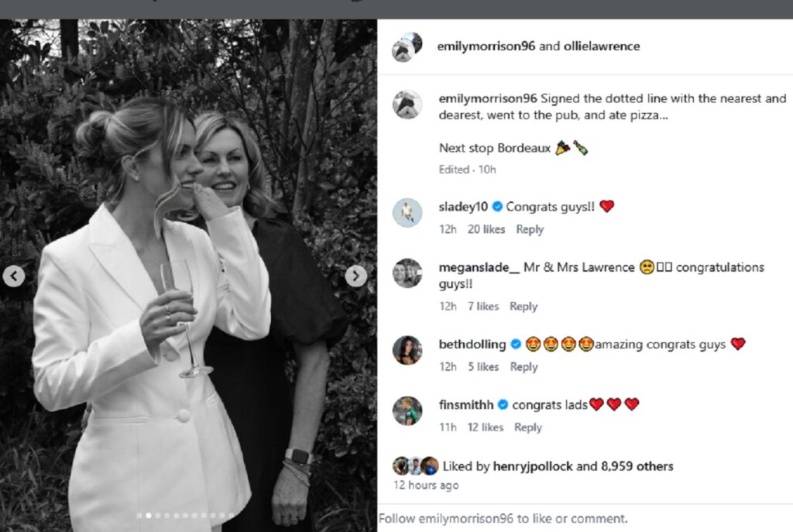Image resolution: width=793 pixels, height=532 pixels.
Task: Reply to finsmithh's comment
Action: (x=528, y=427)
